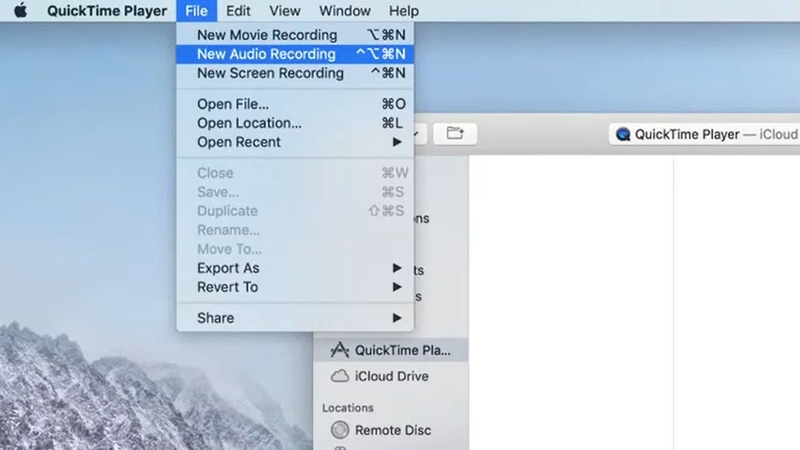Viewport: 800px width, 450px height.
Task: Expand the Share submenu
Action: click(x=295, y=318)
